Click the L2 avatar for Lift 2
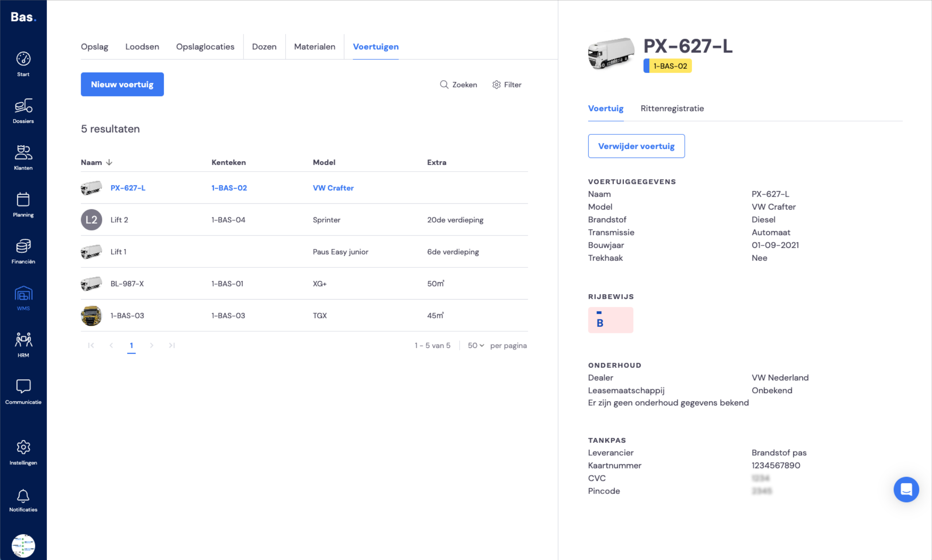 coord(91,220)
